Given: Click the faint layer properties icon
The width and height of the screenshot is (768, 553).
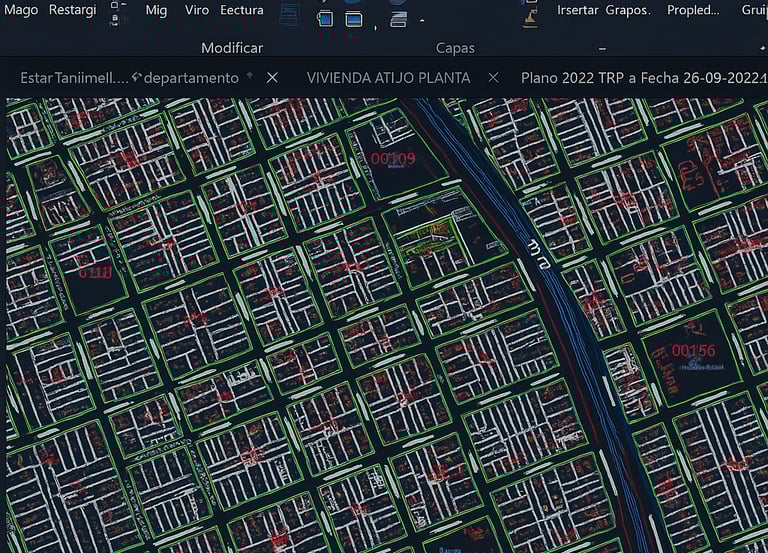Looking at the screenshot, I should click(290, 15).
